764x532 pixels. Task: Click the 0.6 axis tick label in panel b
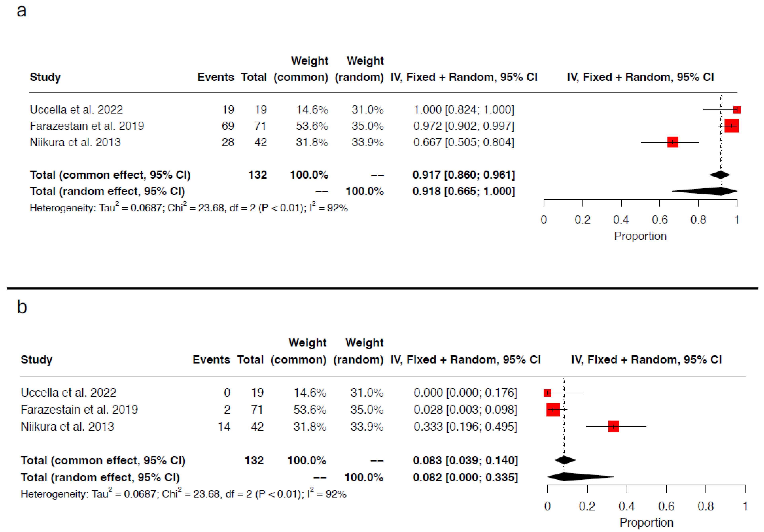pos(666,506)
